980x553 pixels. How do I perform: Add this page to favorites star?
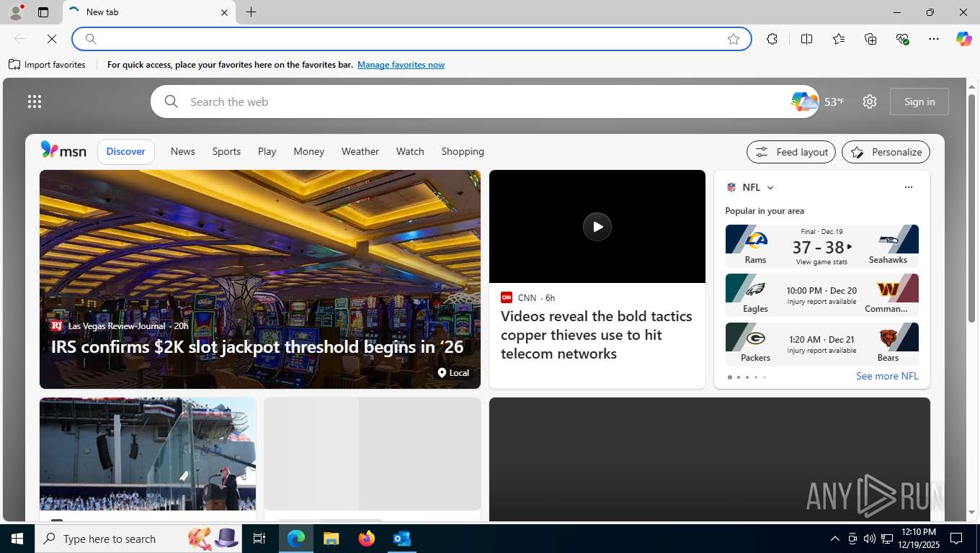734,39
